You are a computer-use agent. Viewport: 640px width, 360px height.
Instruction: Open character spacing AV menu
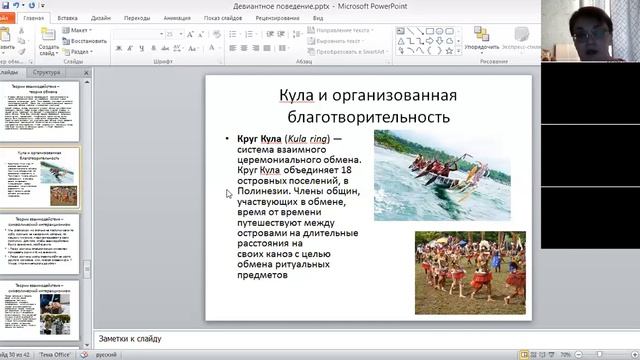(177, 48)
